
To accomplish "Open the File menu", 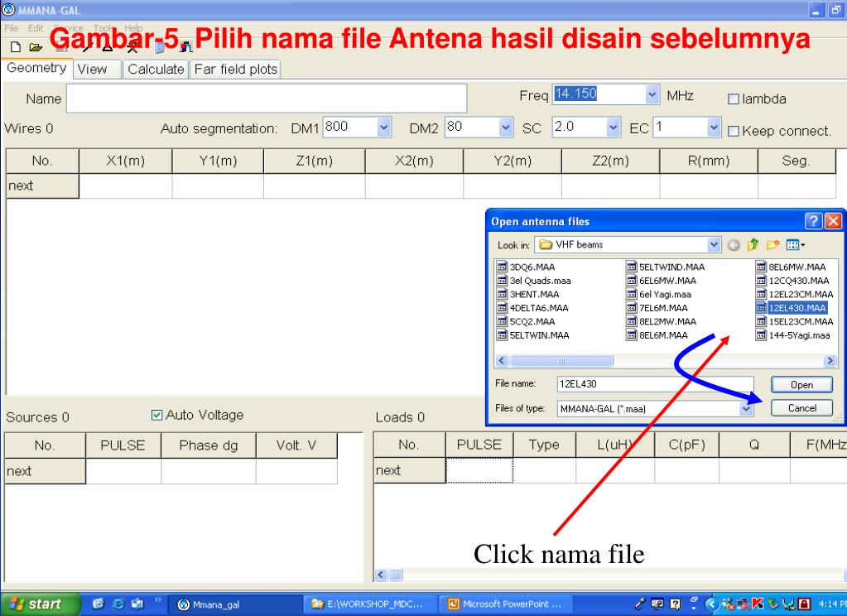I will coord(11,28).
